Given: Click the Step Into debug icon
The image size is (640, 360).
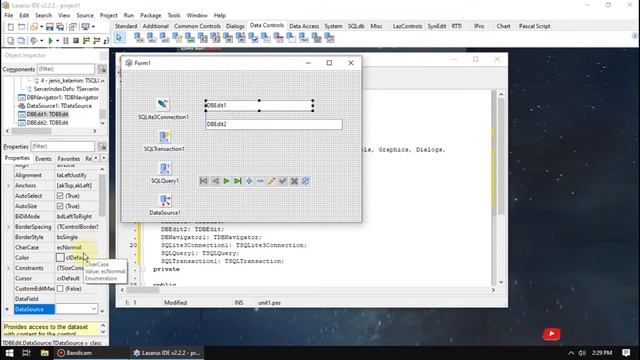Looking at the screenshot, I should pyautogui.click(x=86, y=41).
